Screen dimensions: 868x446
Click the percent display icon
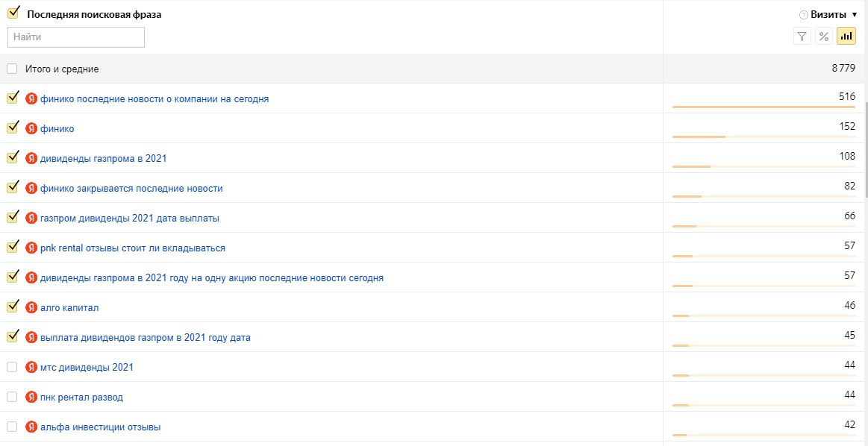824,37
